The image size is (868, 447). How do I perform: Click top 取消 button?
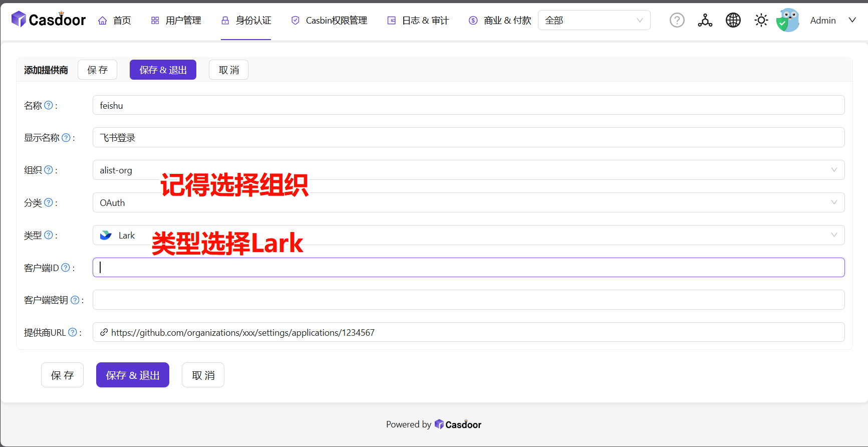(228, 70)
